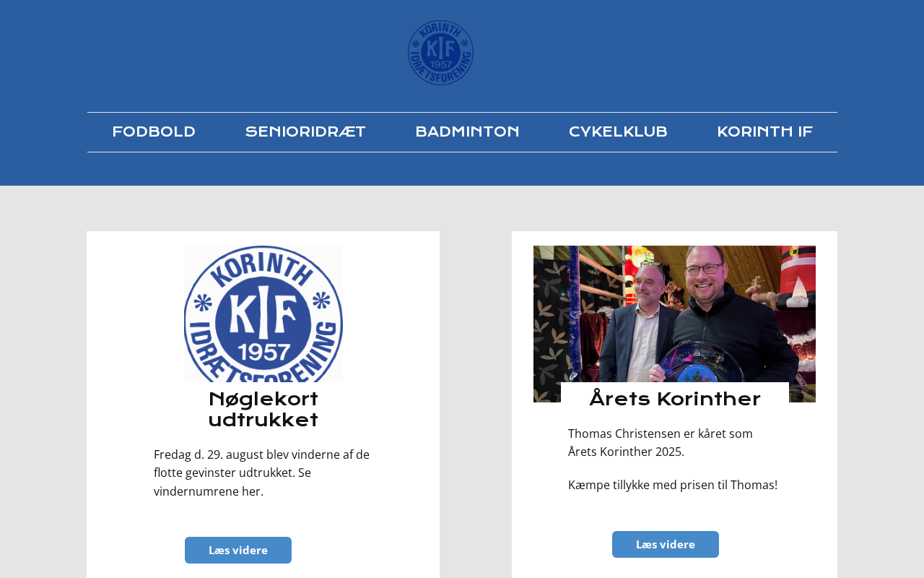The image size is (924, 578).
Task: Navigate to the Korinth IF menu item
Action: pos(764,132)
